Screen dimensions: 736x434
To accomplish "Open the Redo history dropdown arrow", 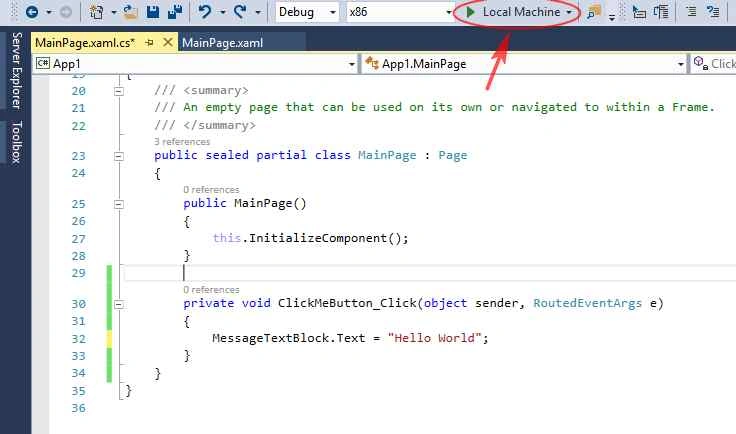I will point(258,12).
